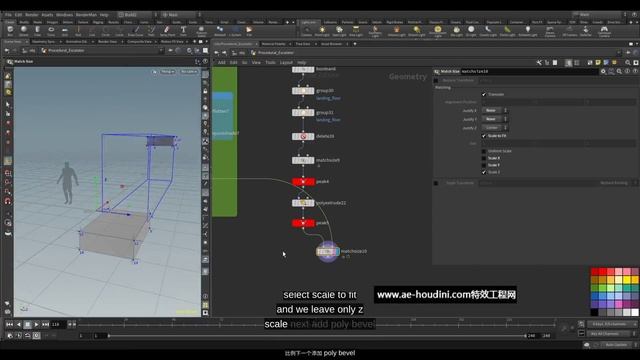Click the polyextrude22 node
This screenshot has width=640, height=360.
[303, 203]
